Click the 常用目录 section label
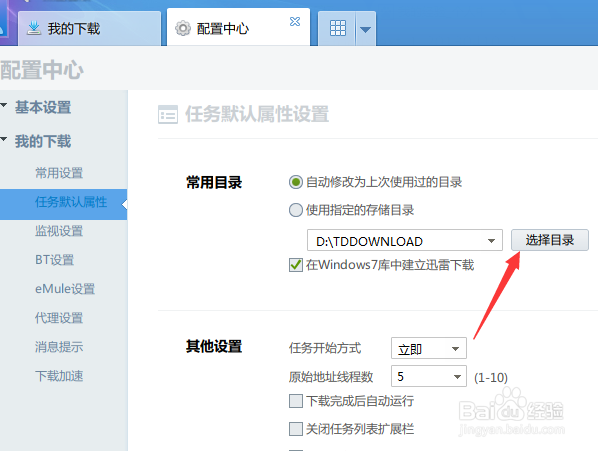 [x=214, y=183]
